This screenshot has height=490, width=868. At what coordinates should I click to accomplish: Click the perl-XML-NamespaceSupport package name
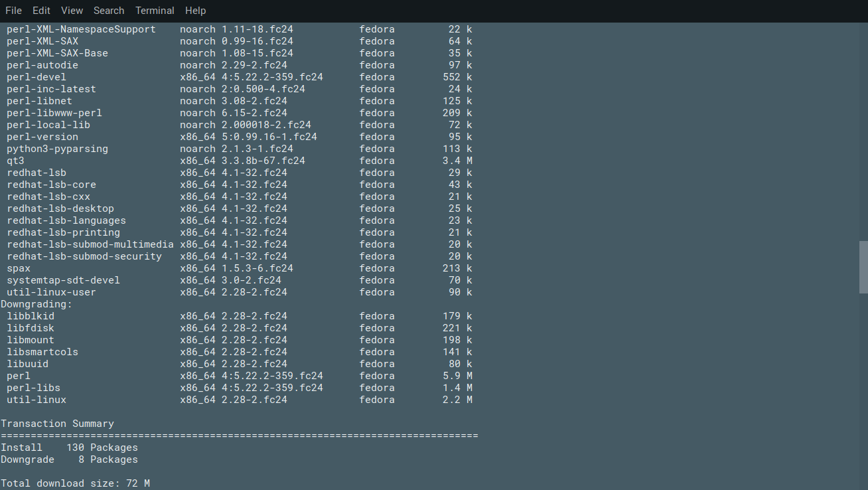pos(81,29)
